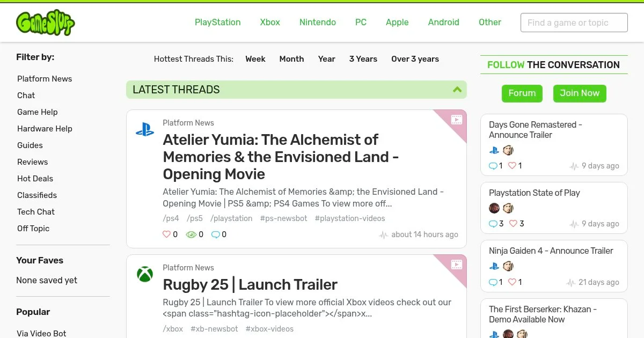Filter by Off Topic
Image resolution: width=644 pixels, height=338 pixels.
tap(33, 229)
